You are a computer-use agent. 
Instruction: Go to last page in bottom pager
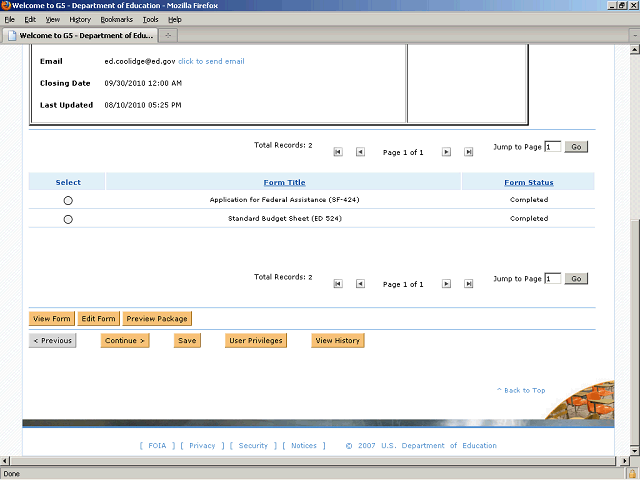point(469,284)
